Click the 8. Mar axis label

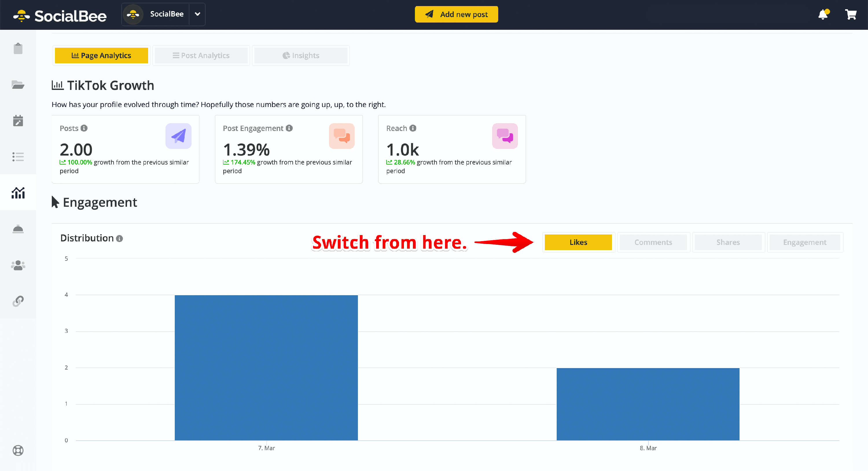click(648, 448)
